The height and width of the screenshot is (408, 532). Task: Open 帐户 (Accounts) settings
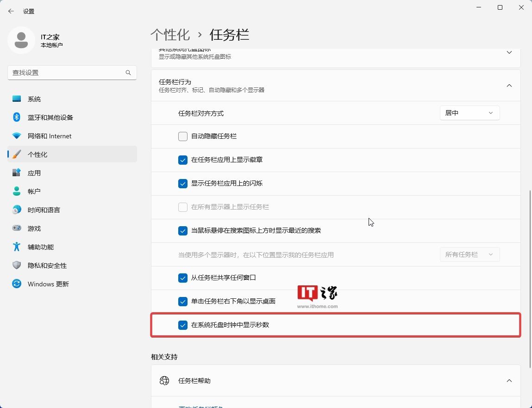click(x=34, y=191)
